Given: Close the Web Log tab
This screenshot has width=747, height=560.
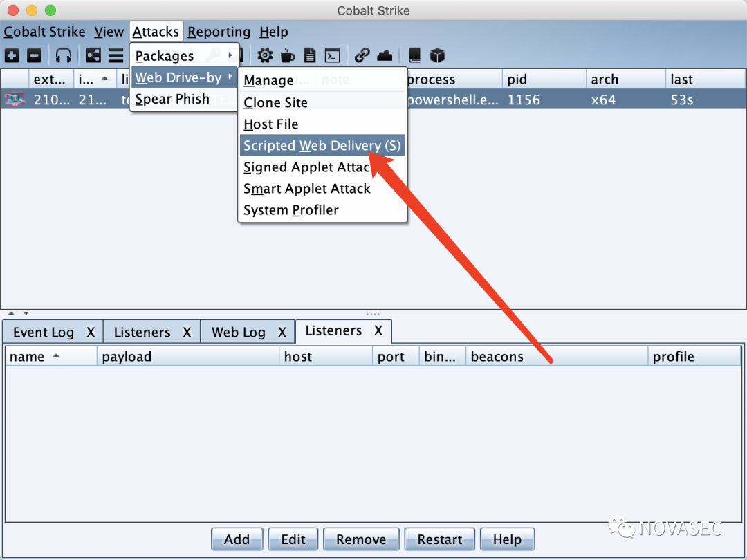Looking at the screenshot, I should [x=282, y=332].
